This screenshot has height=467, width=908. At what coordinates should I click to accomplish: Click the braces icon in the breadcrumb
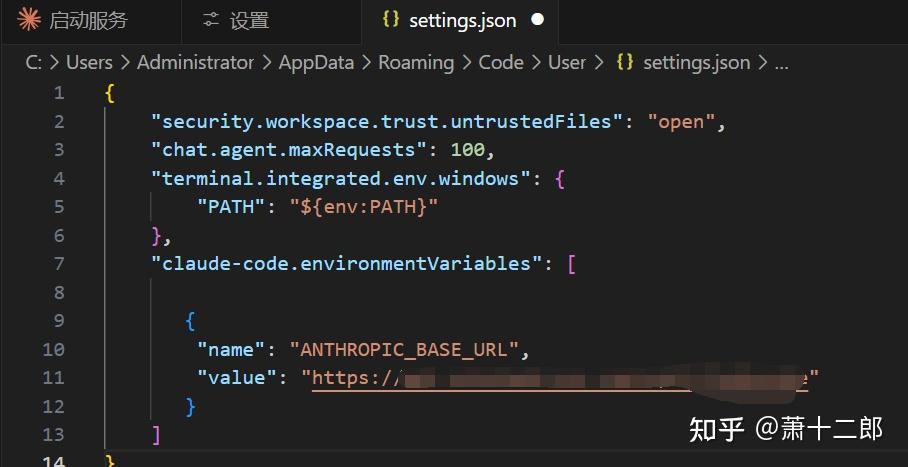(625, 62)
